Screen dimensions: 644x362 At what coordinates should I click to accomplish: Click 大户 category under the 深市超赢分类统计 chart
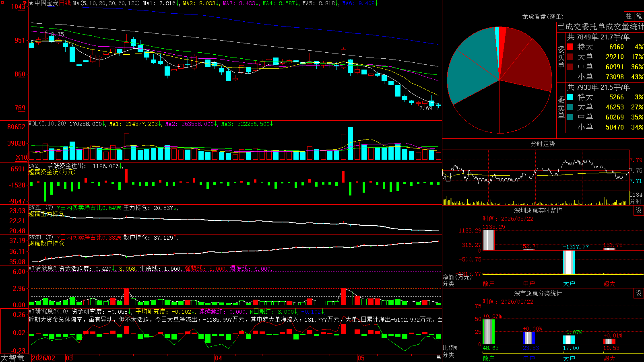click(x=569, y=358)
